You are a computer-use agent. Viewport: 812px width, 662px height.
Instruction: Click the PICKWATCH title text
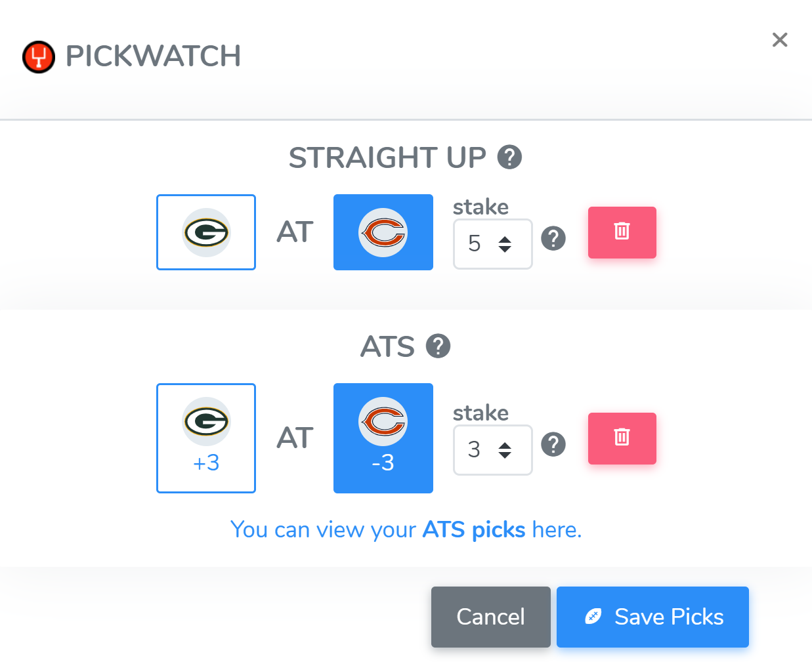pos(153,56)
